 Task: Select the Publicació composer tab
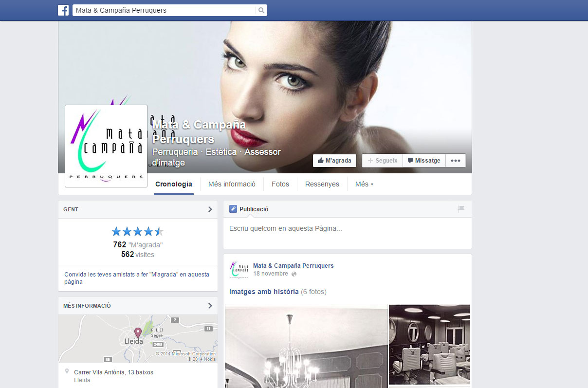pyautogui.click(x=249, y=209)
